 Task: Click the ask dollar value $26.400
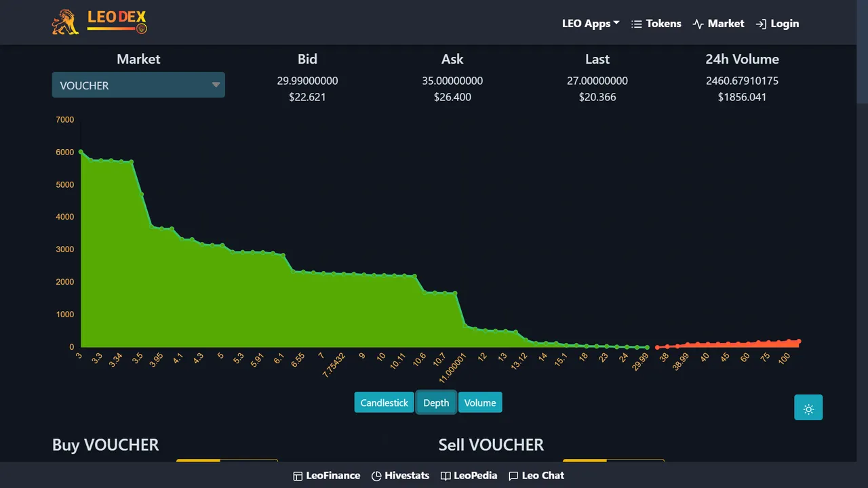[x=452, y=97]
